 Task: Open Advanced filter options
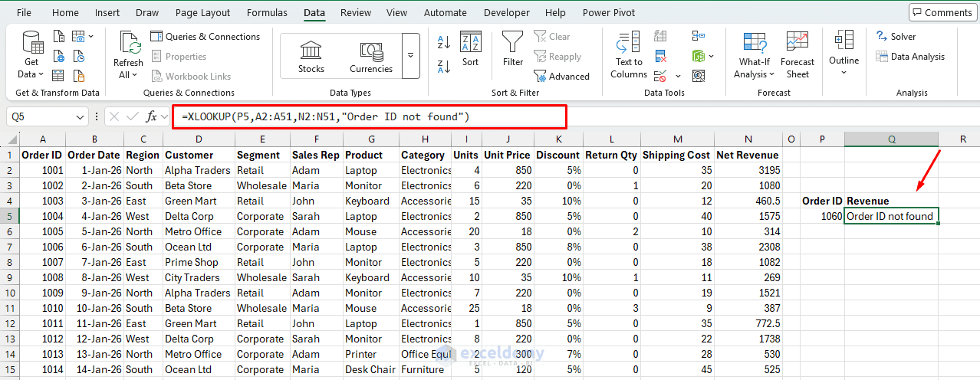click(562, 76)
